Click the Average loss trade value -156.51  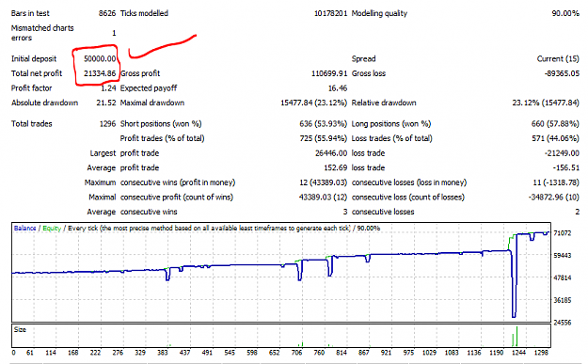565,168
